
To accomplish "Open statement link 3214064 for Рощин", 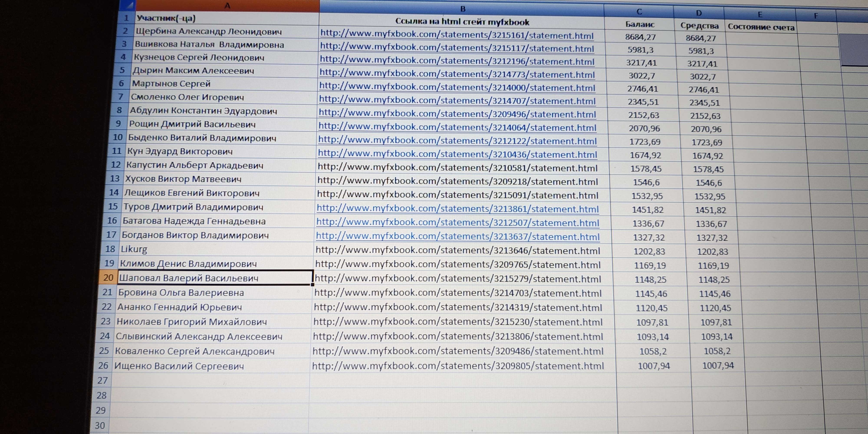I will (457, 127).
